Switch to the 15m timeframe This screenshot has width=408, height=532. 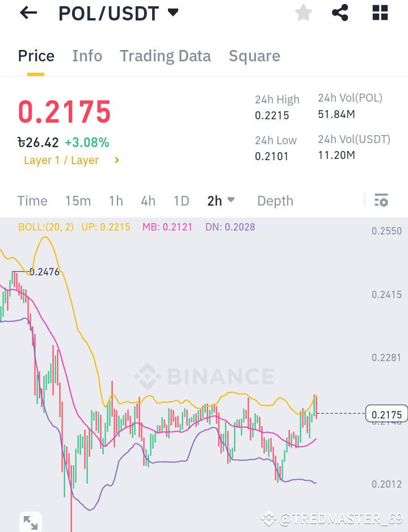pyautogui.click(x=78, y=200)
